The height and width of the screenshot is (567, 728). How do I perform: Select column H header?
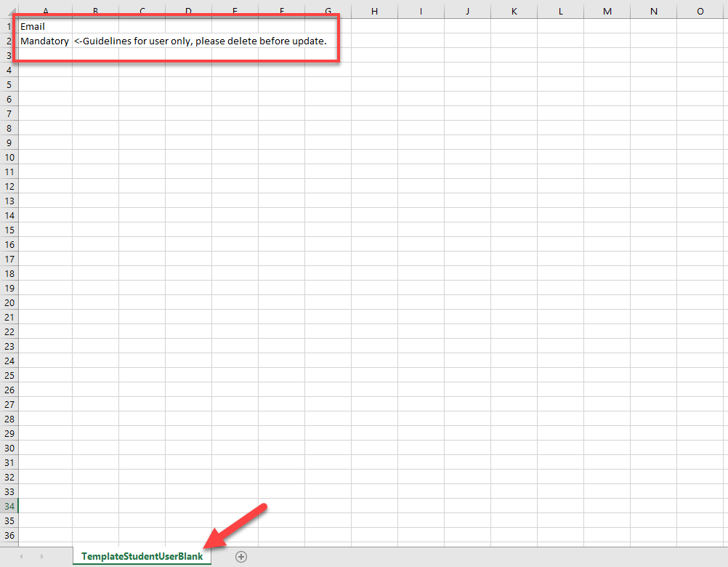(374, 11)
